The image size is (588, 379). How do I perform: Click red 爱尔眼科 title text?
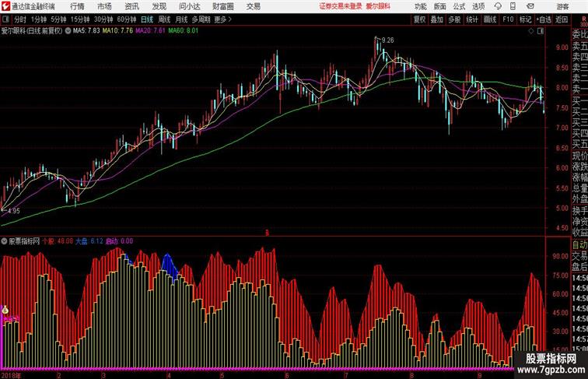pos(378,6)
